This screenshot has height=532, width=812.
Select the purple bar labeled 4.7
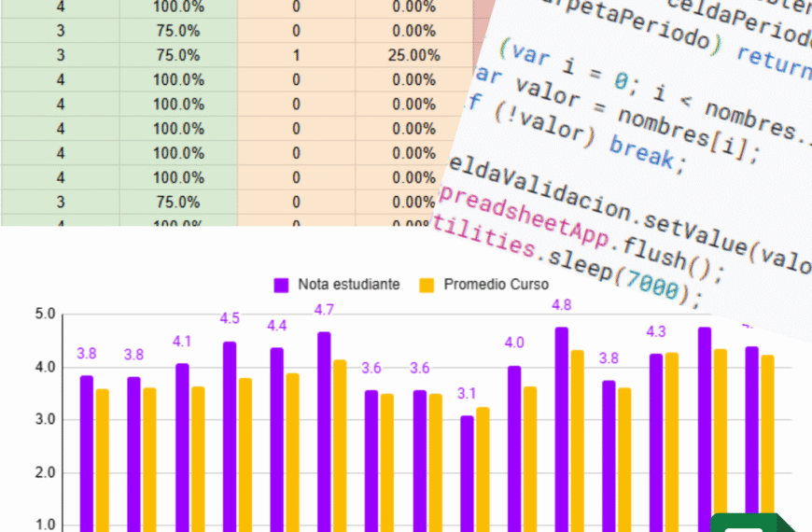click(324, 432)
